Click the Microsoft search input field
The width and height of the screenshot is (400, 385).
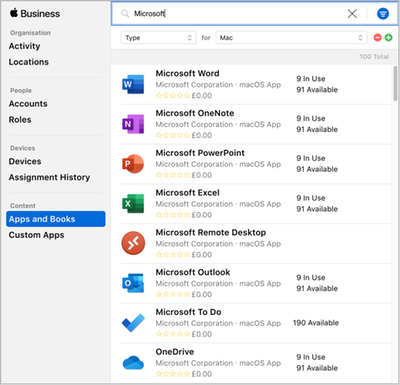pos(233,14)
